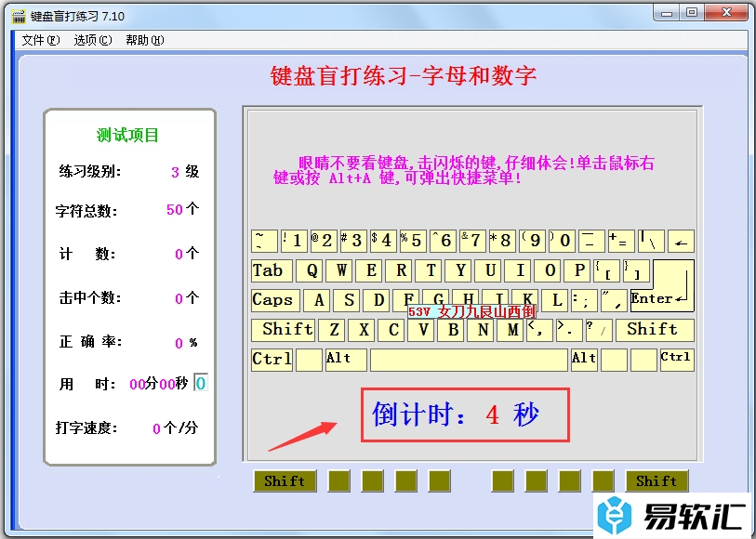Click the L key
756x539 pixels.
pos(555,300)
